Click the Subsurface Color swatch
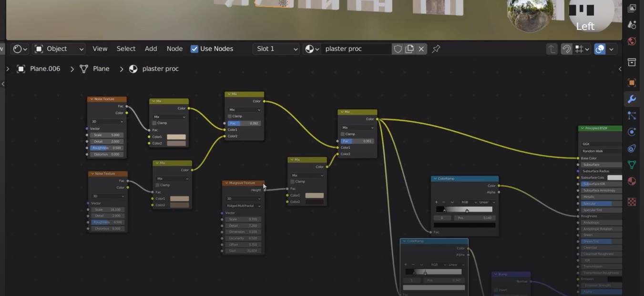Image resolution: width=644 pixels, height=296 pixels. click(x=614, y=178)
